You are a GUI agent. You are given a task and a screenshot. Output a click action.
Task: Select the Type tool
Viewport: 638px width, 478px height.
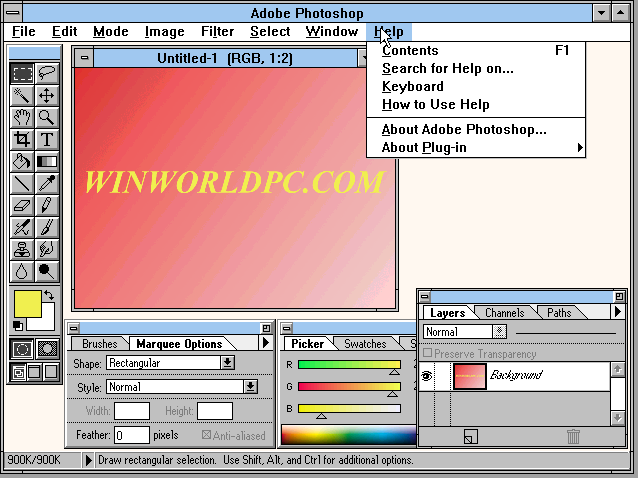coord(47,140)
